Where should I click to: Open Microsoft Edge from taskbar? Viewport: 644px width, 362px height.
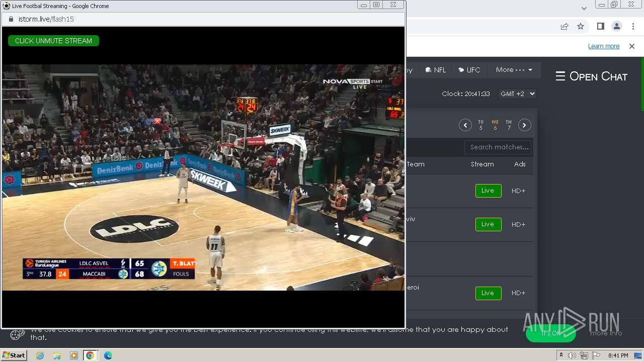tap(108, 355)
